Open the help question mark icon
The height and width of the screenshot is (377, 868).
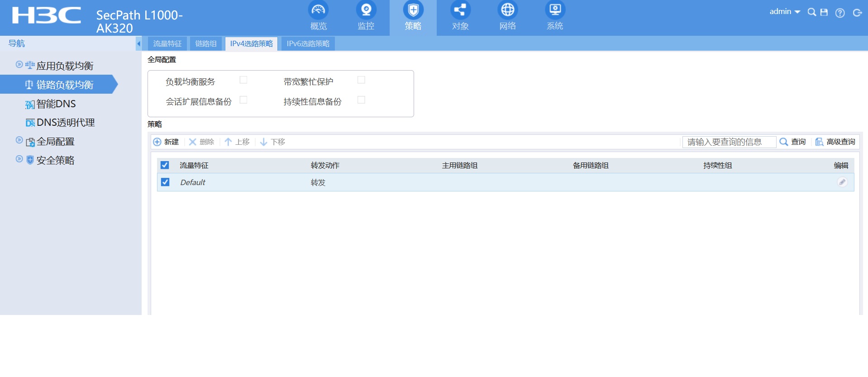tap(840, 13)
